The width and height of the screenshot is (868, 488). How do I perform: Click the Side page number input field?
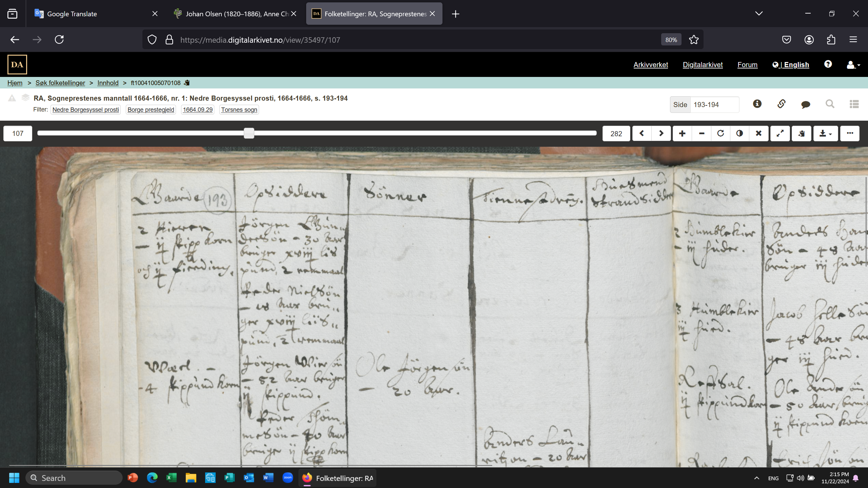714,105
